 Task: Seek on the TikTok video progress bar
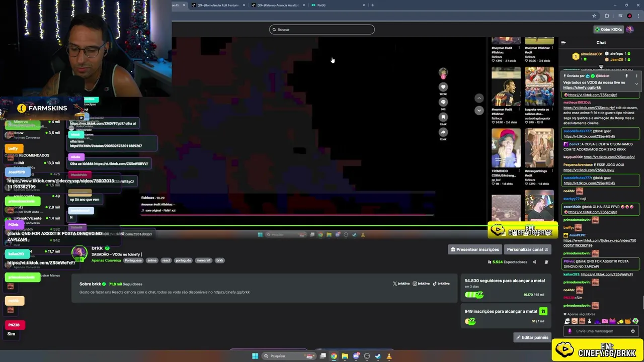[x=287, y=215]
